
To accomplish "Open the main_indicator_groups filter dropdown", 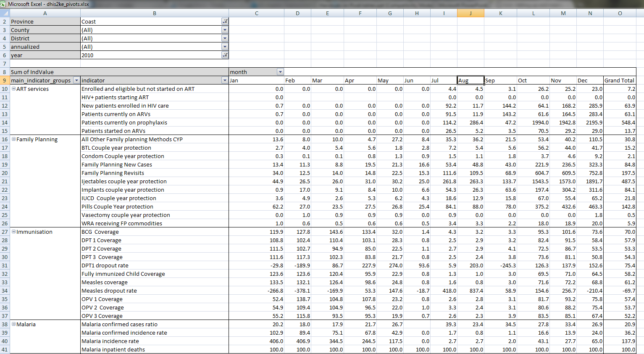I will click(x=76, y=80).
